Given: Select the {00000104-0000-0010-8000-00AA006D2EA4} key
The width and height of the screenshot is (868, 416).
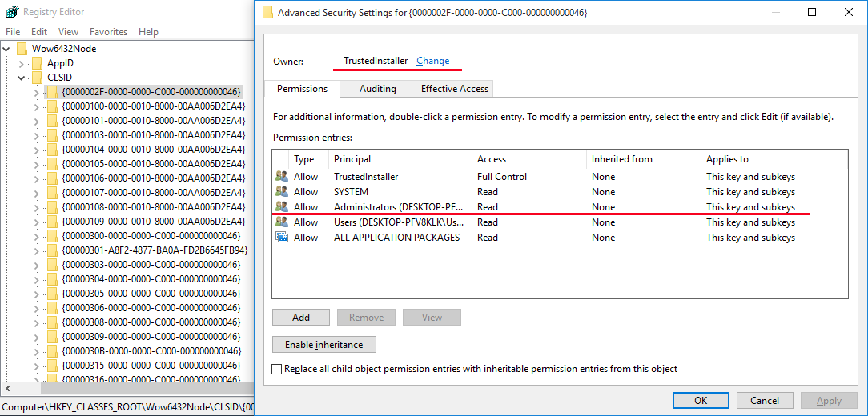Looking at the screenshot, I should [x=153, y=150].
